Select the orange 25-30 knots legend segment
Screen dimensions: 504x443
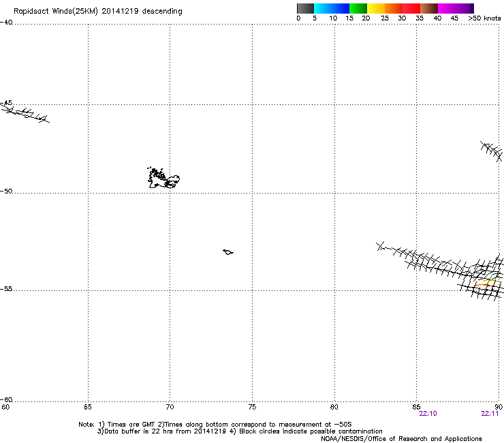coord(394,8)
